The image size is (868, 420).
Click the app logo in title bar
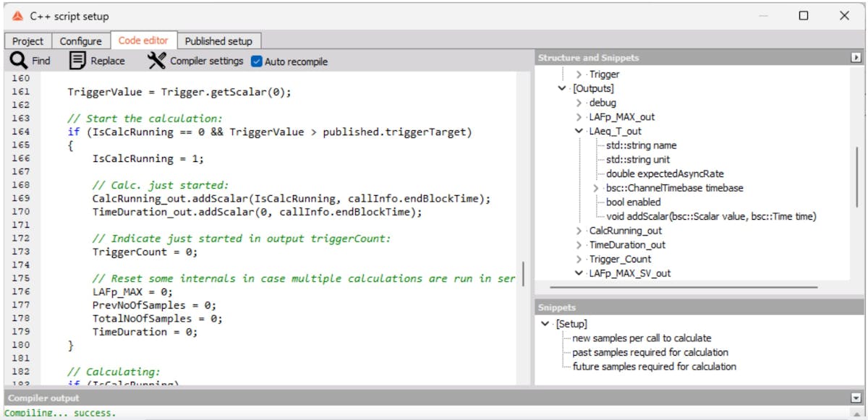18,16
